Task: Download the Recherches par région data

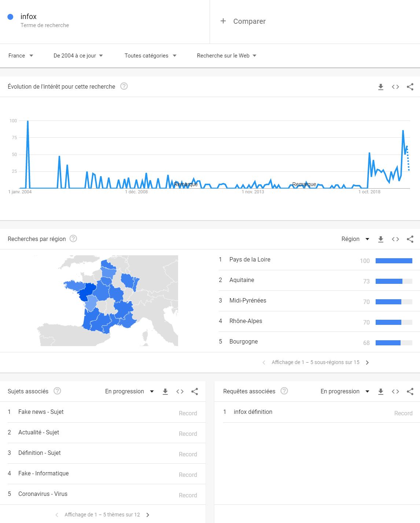Action: pos(381,239)
